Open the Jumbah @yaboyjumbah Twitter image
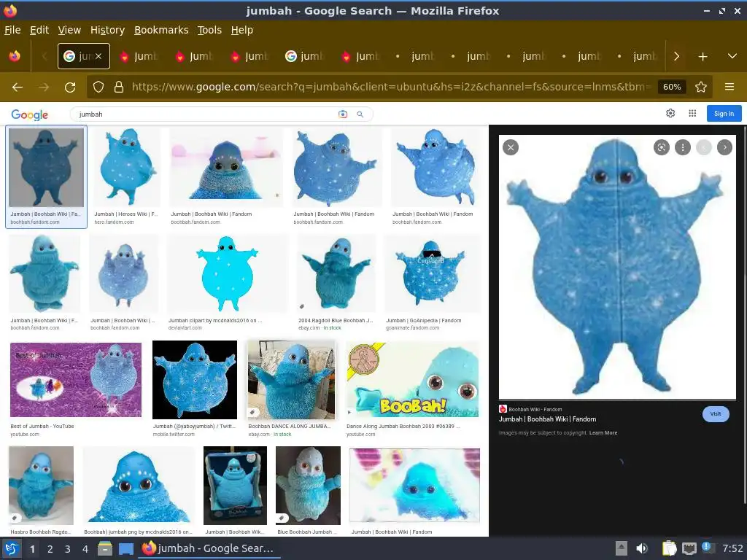This screenshot has width=747, height=560. point(194,379)
